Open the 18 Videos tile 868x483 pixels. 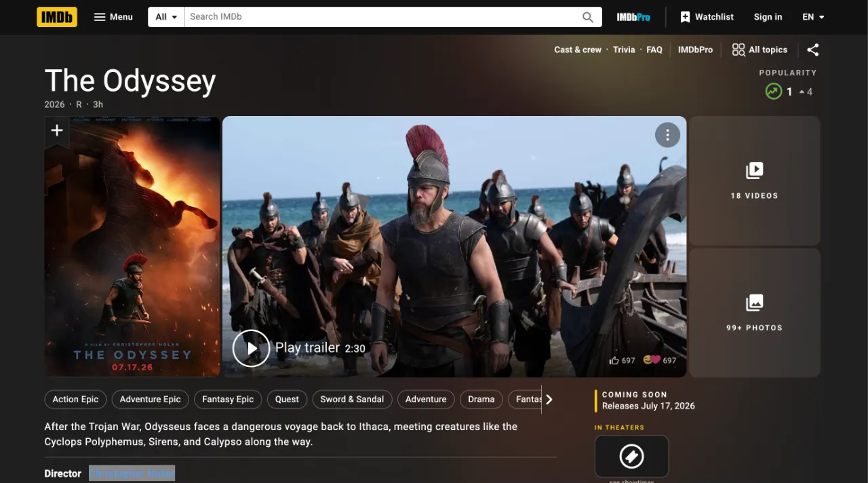(x=754, y=180)
